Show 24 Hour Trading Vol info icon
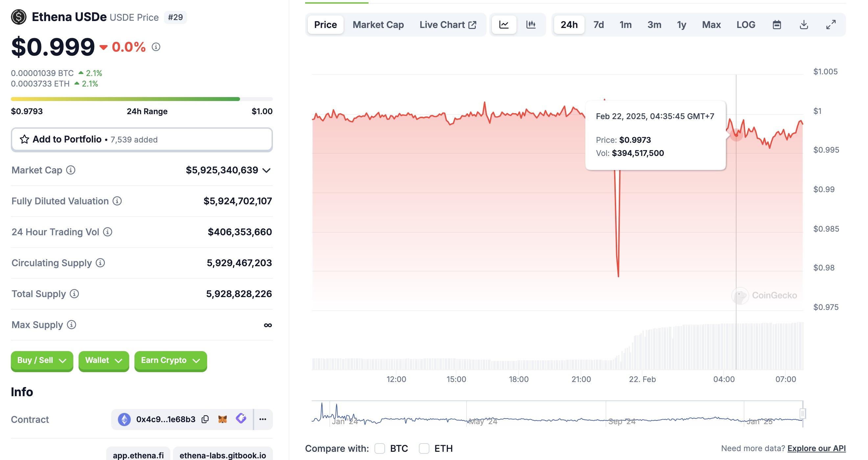Image resolution: width=868 pixels, height=460 pixels. pos(108,232)
